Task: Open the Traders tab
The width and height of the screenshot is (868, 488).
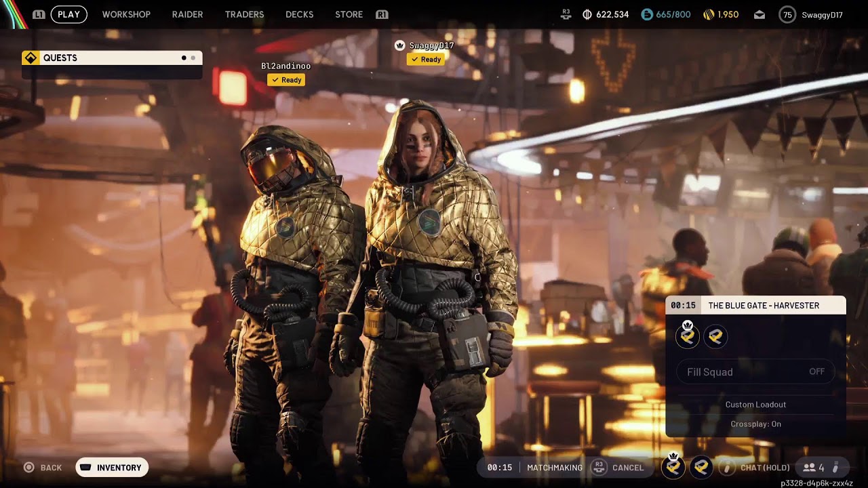Action: pyautogui.click(x=244, y=14)
